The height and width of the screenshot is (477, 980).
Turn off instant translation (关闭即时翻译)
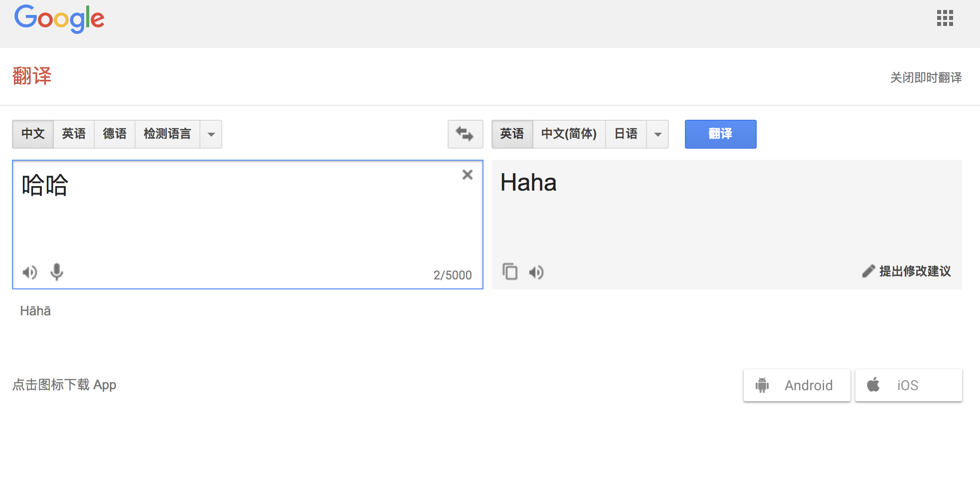926,77
